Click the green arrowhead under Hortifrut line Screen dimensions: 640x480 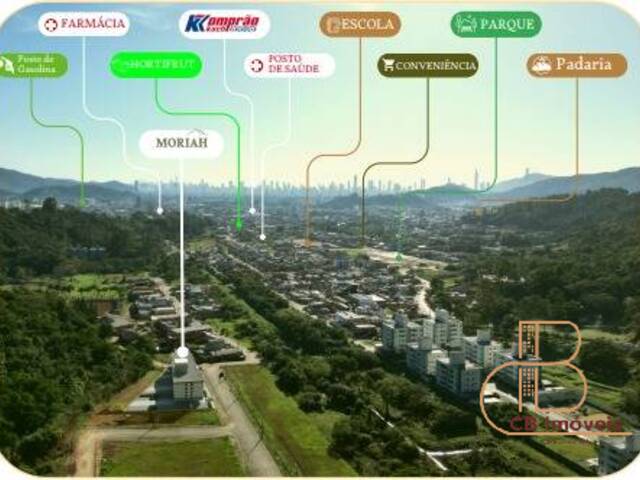239,225
